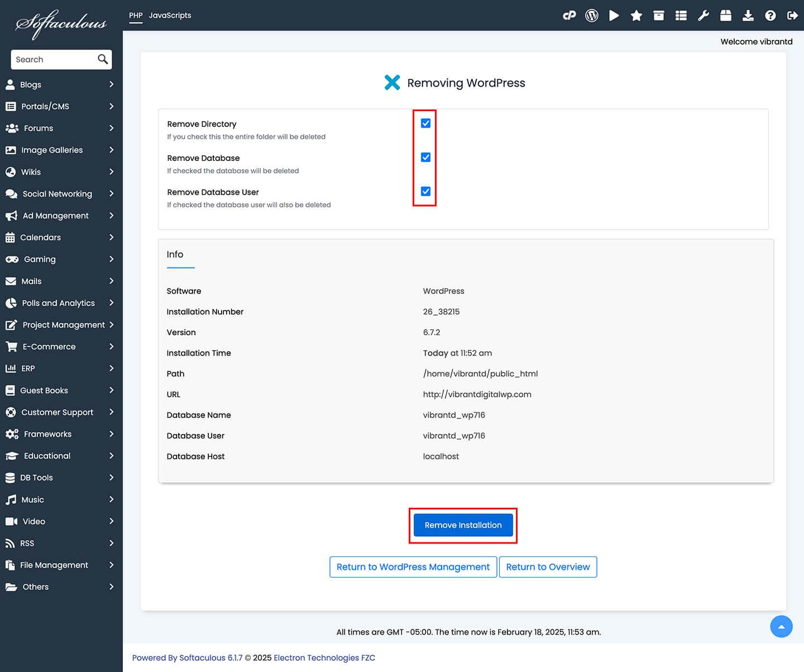Click the Wikis globe icon
Viewport: 804px width, 672px height.
11,172
